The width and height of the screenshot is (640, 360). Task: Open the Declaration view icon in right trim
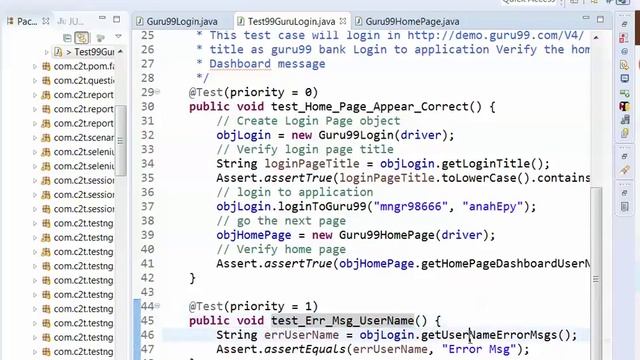624,65
